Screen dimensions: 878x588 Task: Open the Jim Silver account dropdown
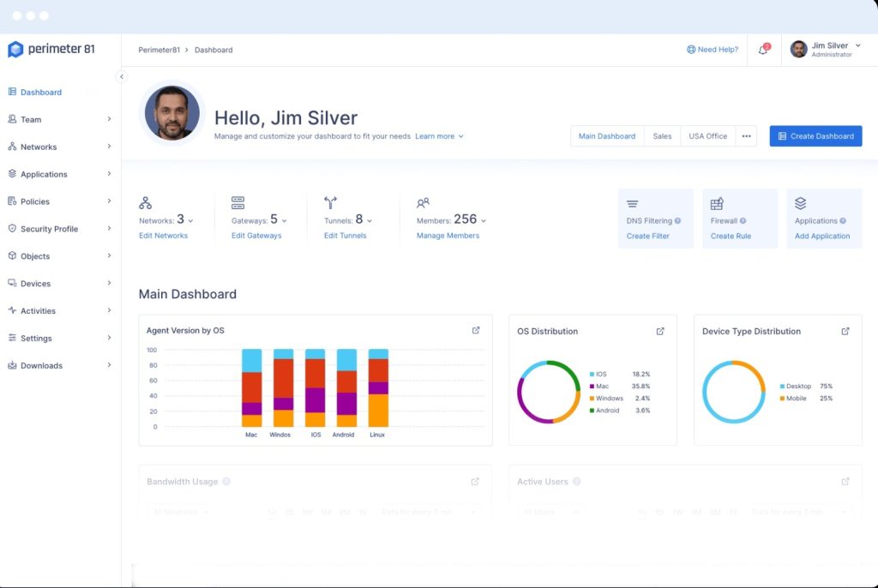pos(857,45)
